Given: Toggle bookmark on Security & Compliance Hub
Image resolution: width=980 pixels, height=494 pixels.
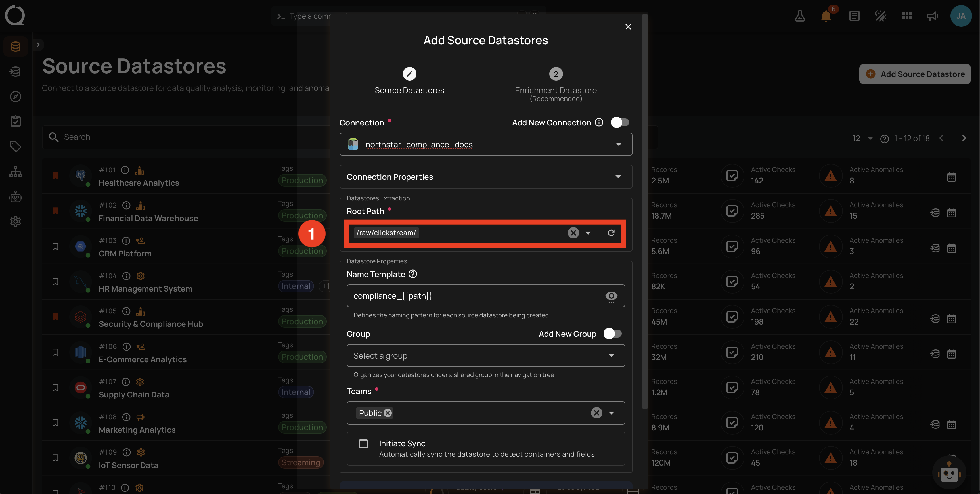Looking at the screenshot, I should tap(55, 317).
